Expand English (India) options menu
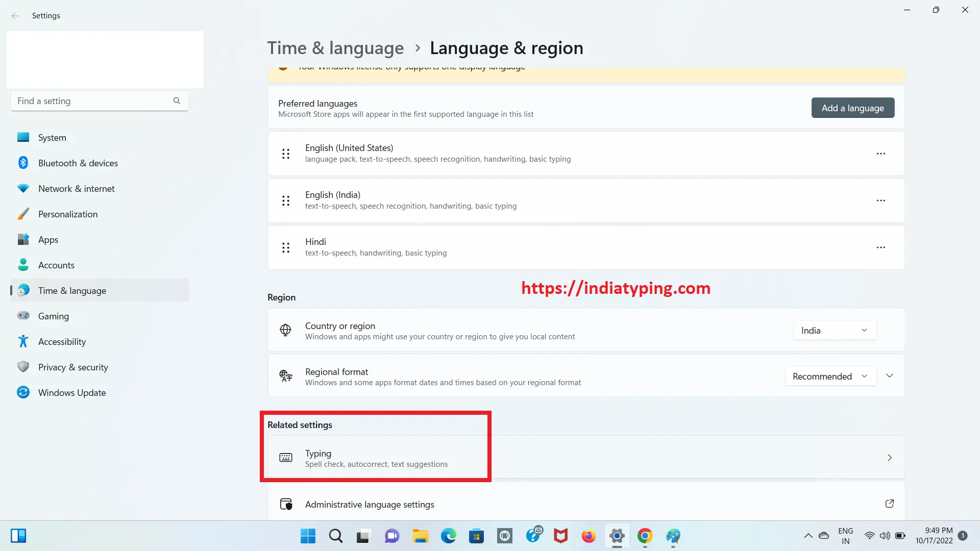 [880, 200]
